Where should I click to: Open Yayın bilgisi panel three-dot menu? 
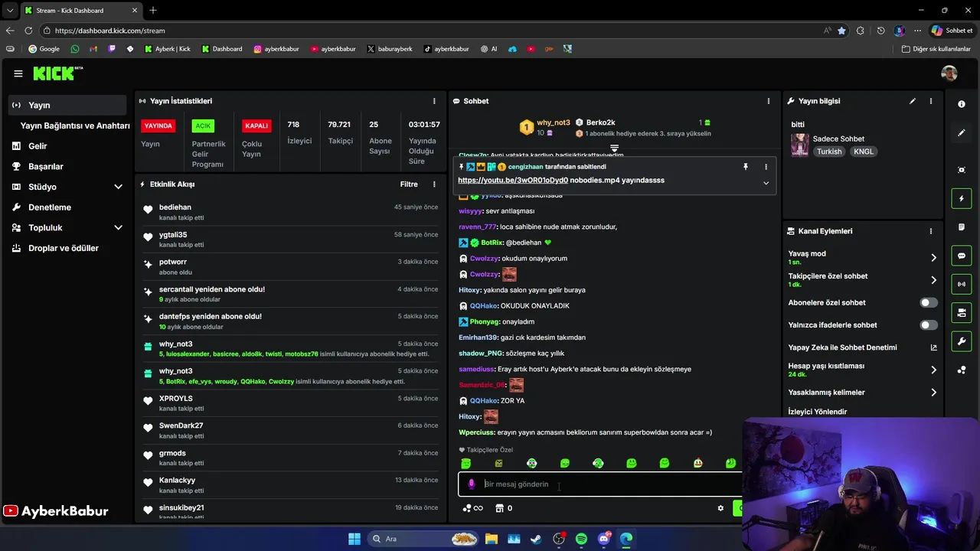[x=931, y=101]
